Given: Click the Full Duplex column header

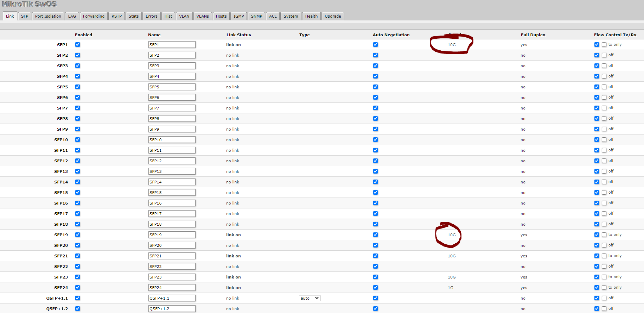Looking at the screenshot, I should pyautogui.click(x=533, y=35).
